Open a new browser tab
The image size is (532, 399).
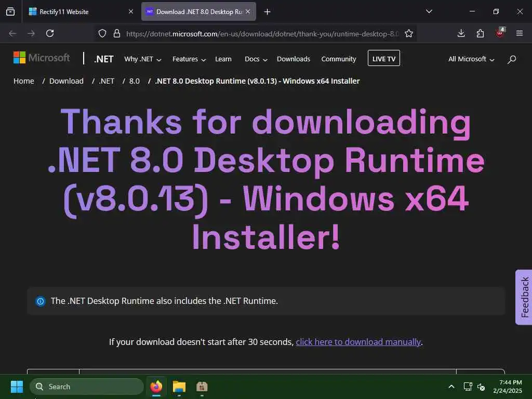tap(268, 12)
